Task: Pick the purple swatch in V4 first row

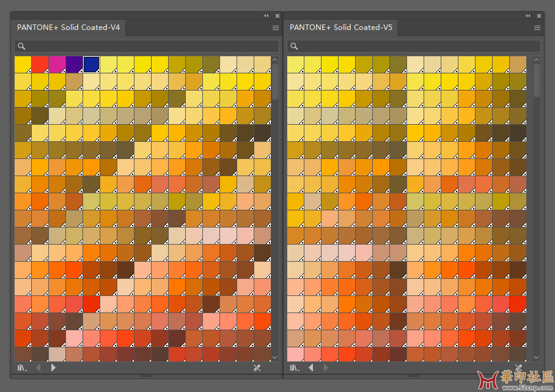Action: tap(75, 64)
